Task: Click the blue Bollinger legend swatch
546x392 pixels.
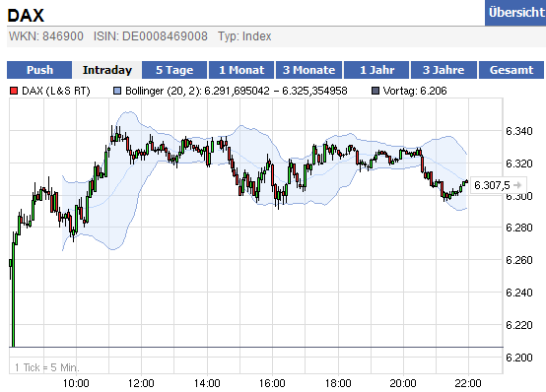Action: point(117,91)
